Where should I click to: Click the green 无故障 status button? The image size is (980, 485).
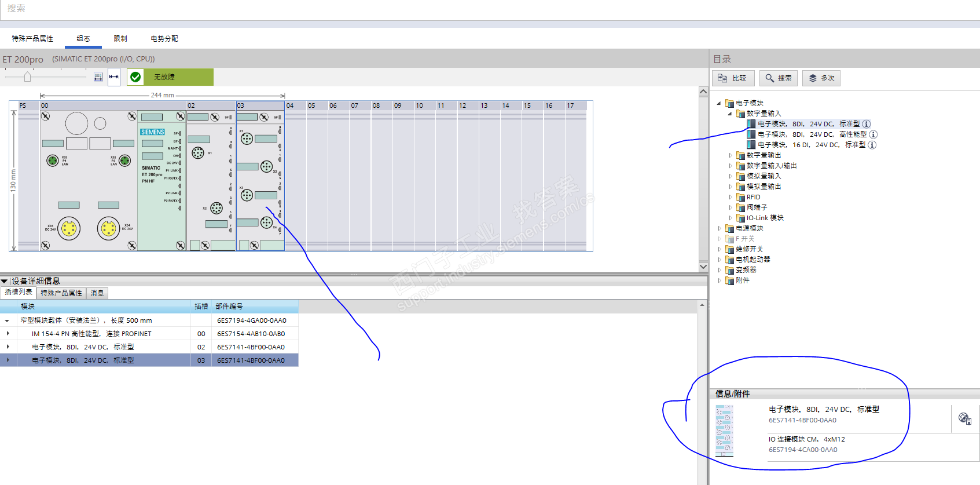(x=170, y=77)
